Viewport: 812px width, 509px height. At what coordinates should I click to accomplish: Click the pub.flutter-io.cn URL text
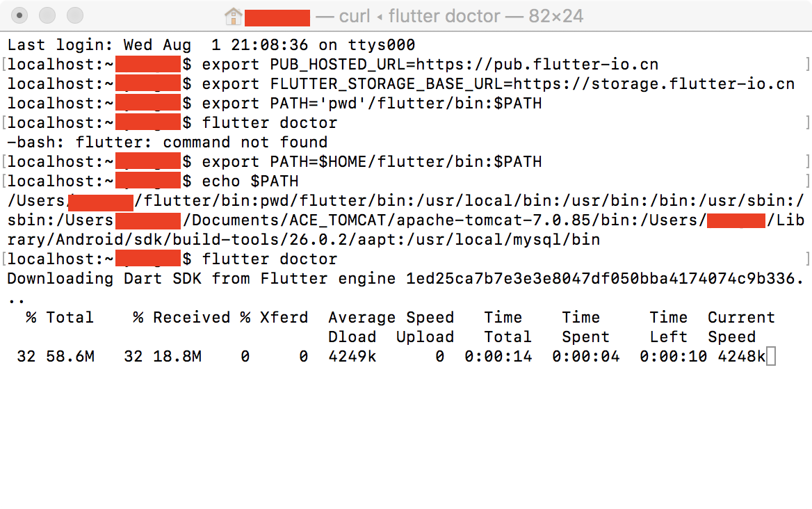[x=537, y=65]
